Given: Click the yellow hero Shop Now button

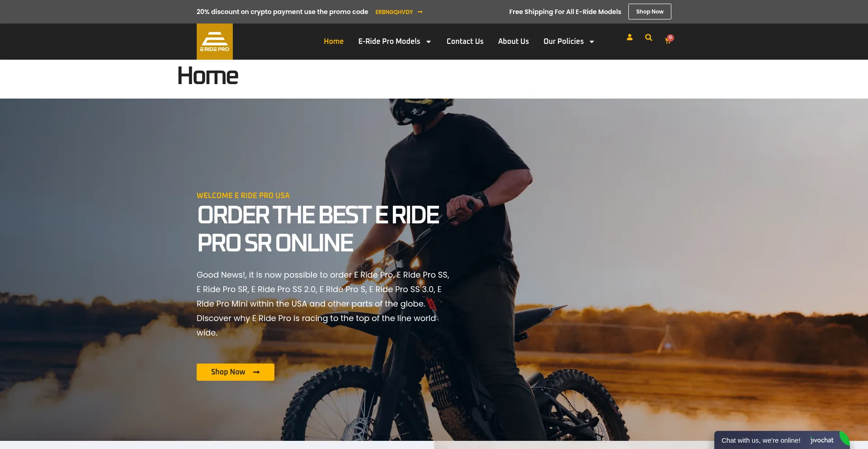Looking at the screenshot, I should (236, 372).
